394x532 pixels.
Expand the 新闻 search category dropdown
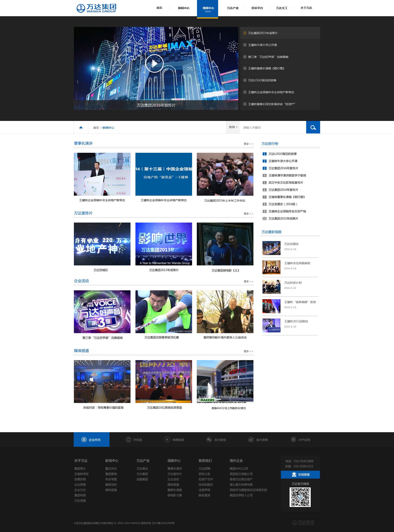point(233,127)
